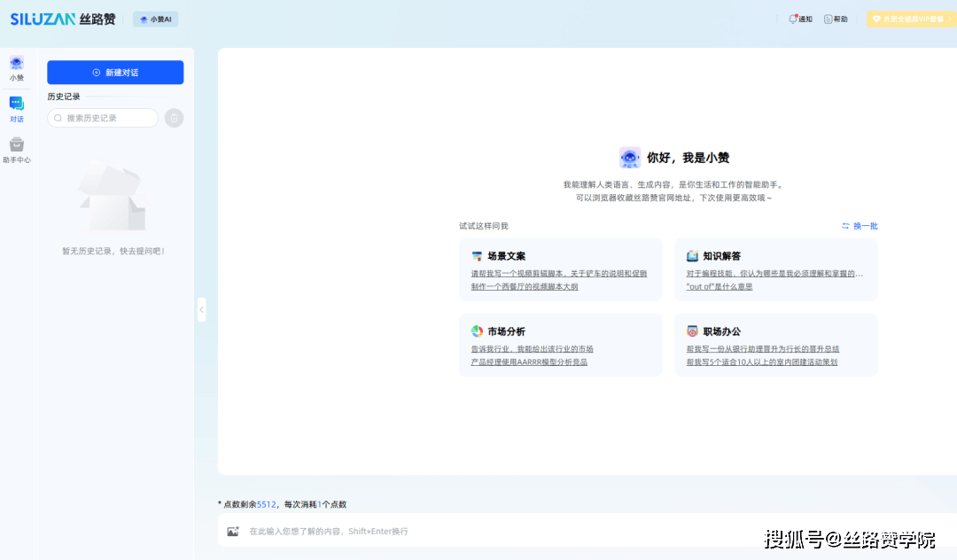
Task: Collapse the history sidebar panel arrow
Action: 201,309
